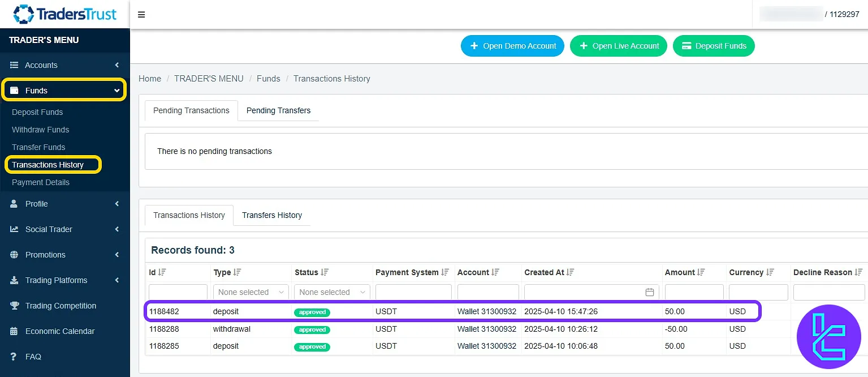The image size is (868, 377).
Task: Open Withdraw Funds in sidebar
Action: (40, 130)
